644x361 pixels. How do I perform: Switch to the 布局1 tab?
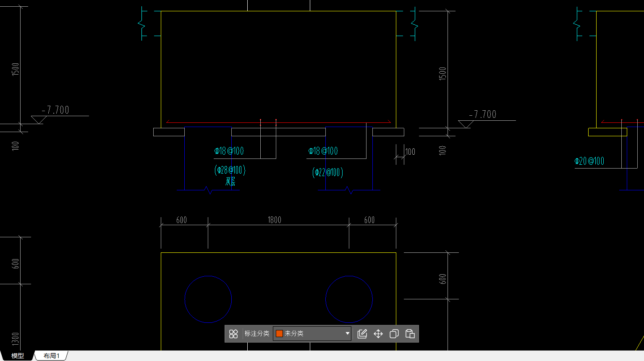pos(51,356)
